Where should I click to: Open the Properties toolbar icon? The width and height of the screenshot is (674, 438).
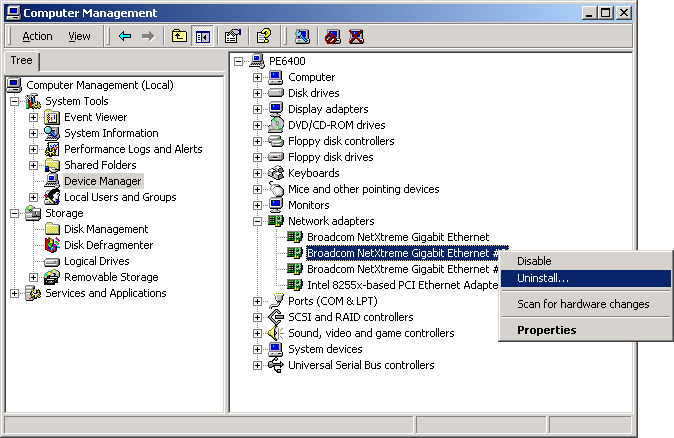[x=233, y=37]
